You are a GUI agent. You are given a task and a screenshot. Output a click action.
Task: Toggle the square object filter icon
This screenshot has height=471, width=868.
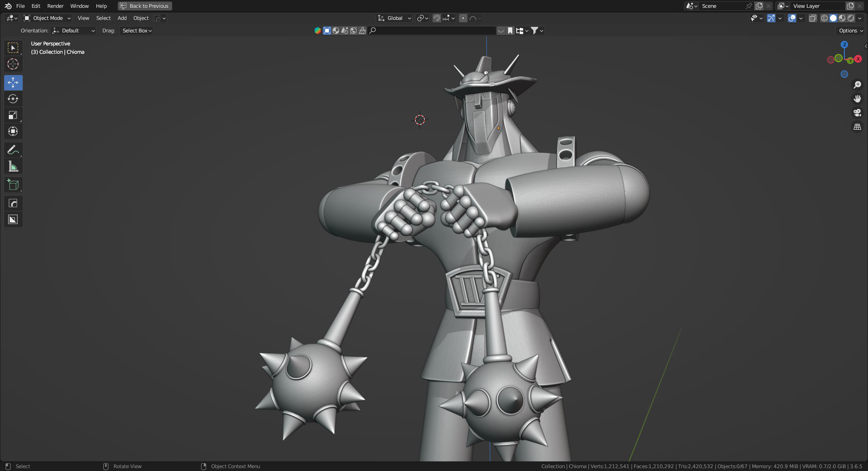[x=327, y=31]
